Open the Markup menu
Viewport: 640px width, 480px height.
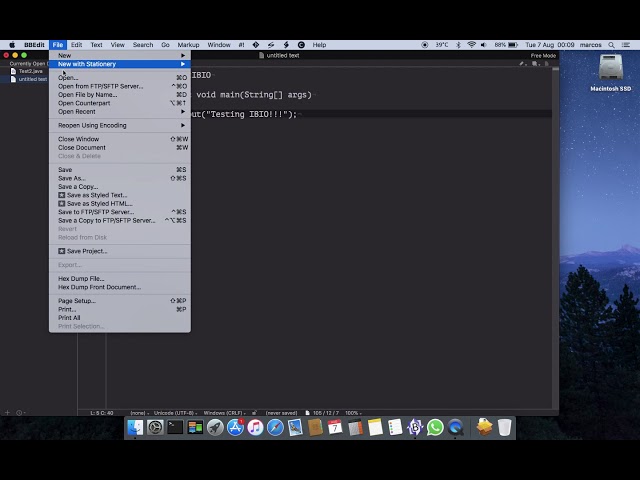pos(188,45)
